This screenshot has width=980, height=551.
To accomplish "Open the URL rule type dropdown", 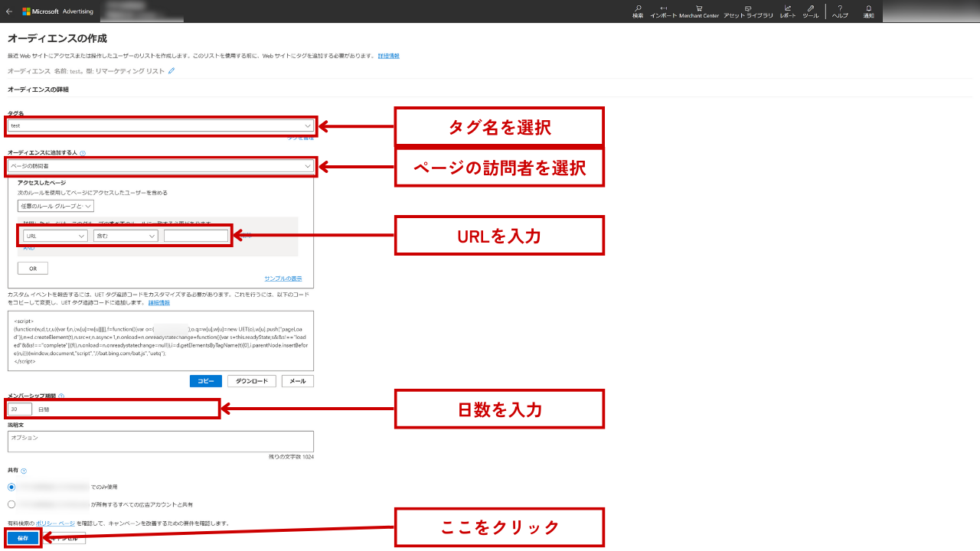I will pos(55,236).
